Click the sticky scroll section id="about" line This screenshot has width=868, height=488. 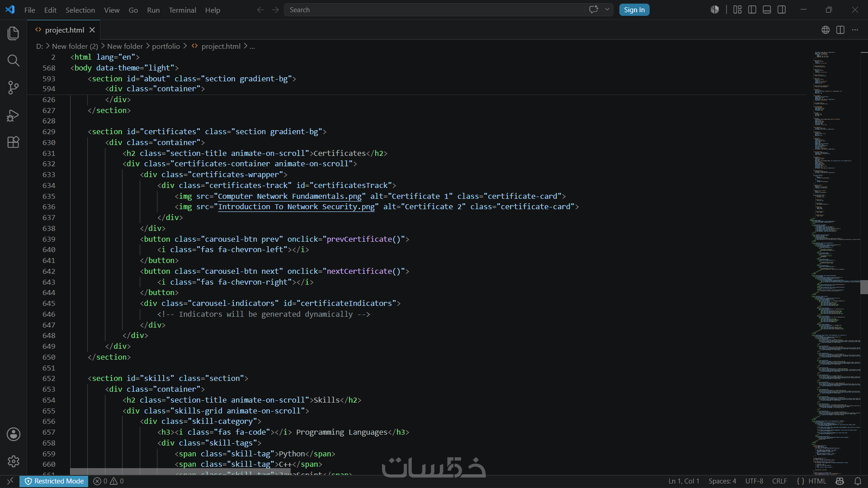(192, 79)
